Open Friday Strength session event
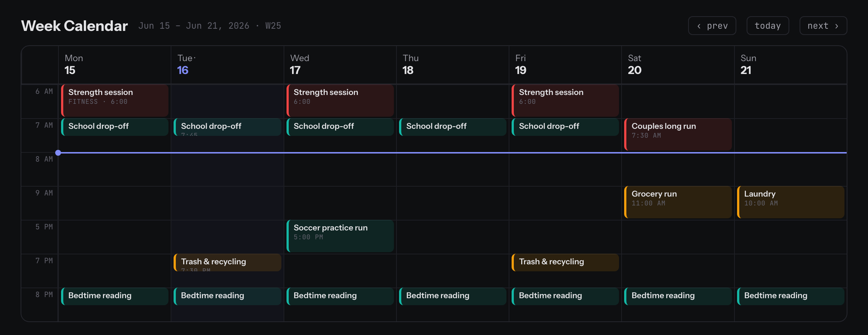868x335 pixels. pos(565,100)
